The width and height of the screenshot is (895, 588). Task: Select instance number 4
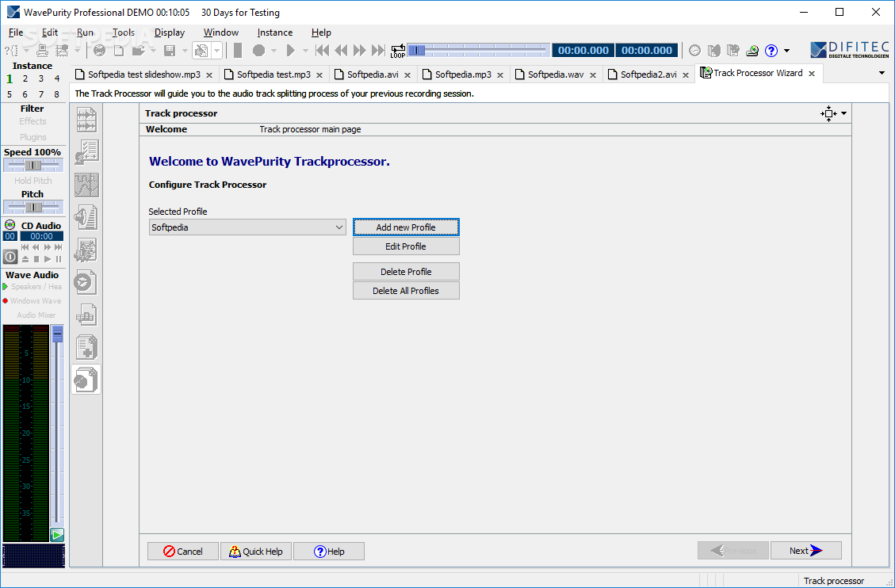(x=56, y=78)
